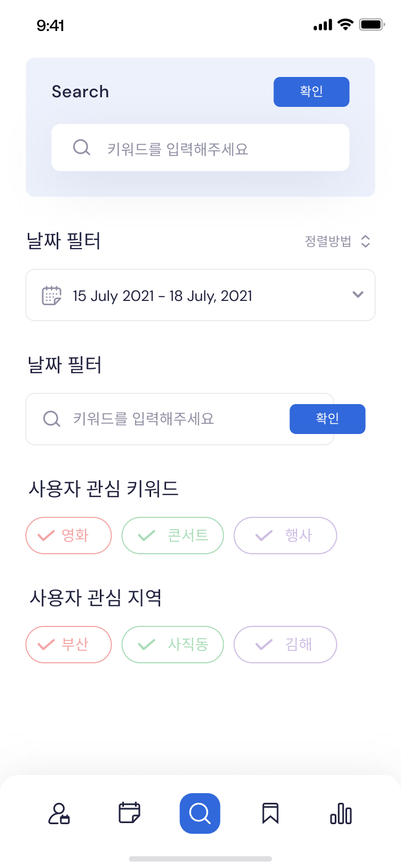Open the bar chart statistics icon

(x=341, y=814)
